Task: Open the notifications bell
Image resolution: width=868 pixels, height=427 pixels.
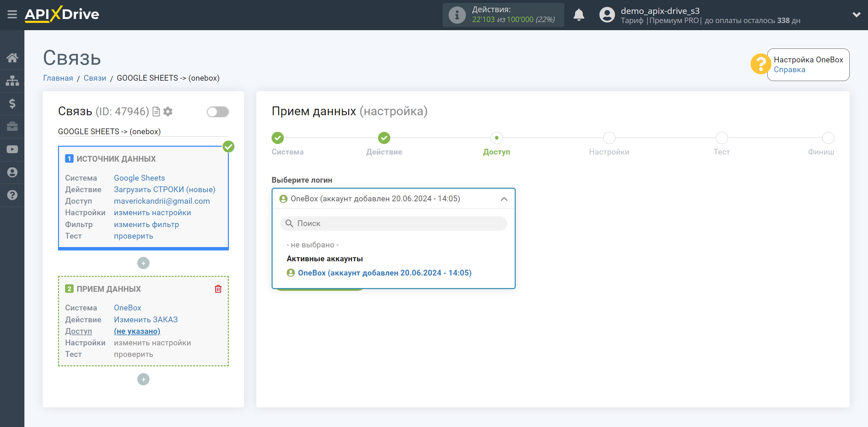Action: 579,15
